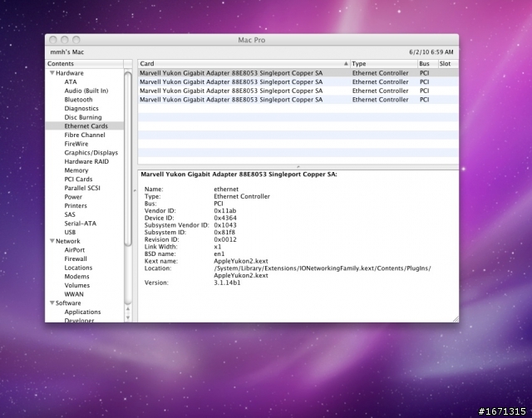Viewport: 532px width, 418px height.
Task: Open Firewall under Network
Action: coord(76,258)
